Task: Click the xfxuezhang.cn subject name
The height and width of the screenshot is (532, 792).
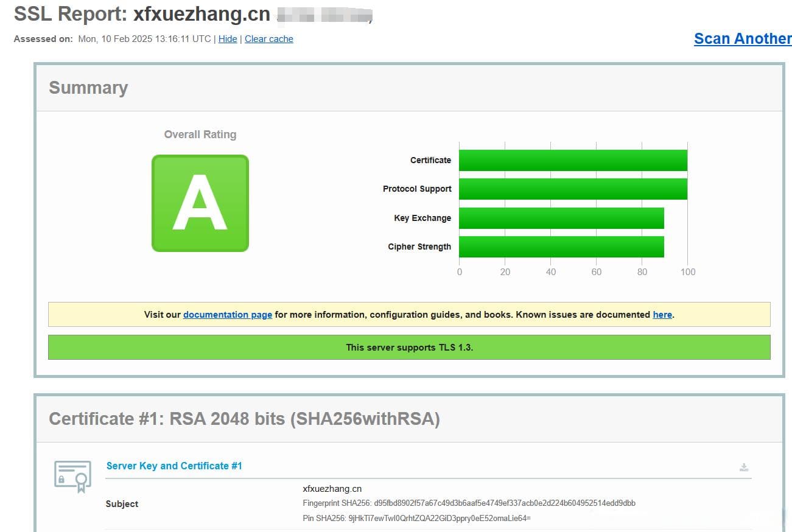Action: click(332, 489)
